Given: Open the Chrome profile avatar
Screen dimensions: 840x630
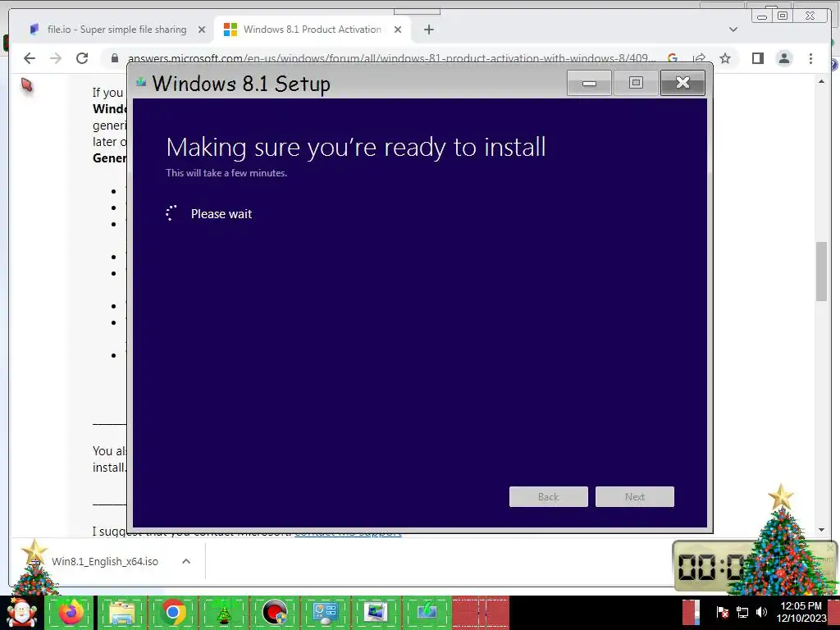Looking at the screenshot, I should 784,58.
